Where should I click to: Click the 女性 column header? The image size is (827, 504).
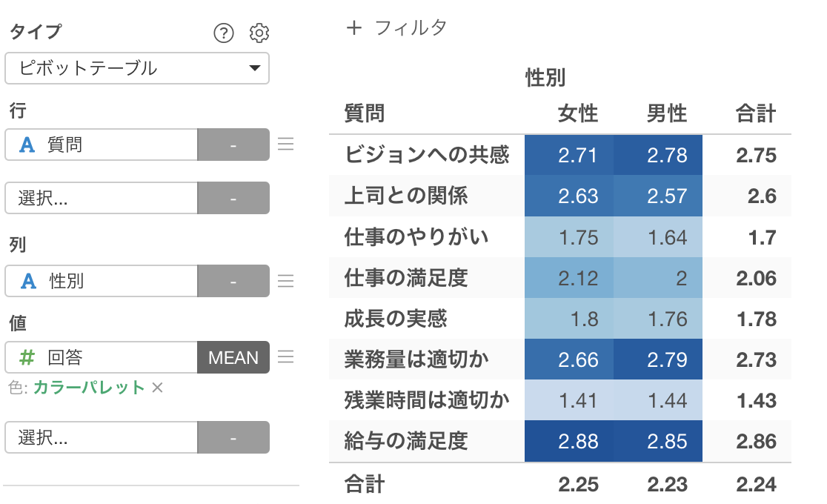(578, 113)
